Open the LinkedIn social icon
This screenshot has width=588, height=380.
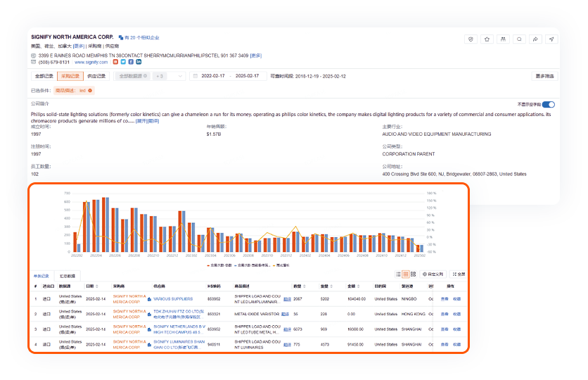coord(139,62)
